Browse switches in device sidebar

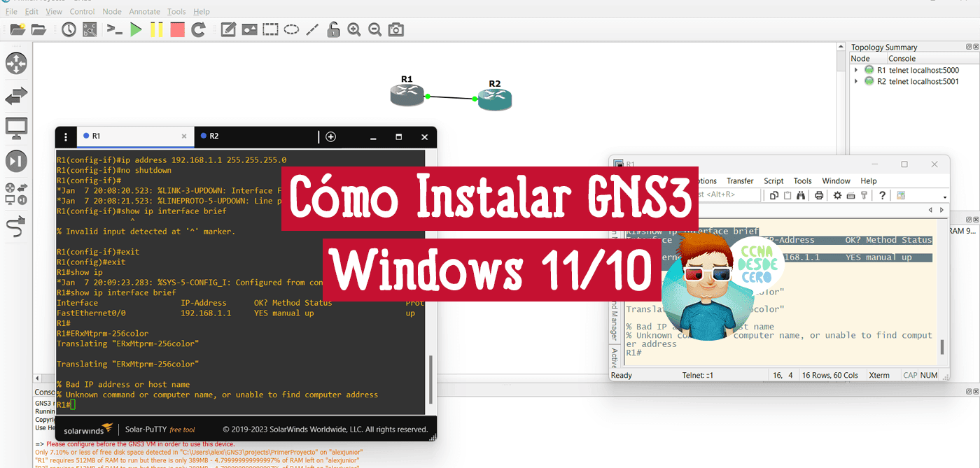(x=16, y=96)
